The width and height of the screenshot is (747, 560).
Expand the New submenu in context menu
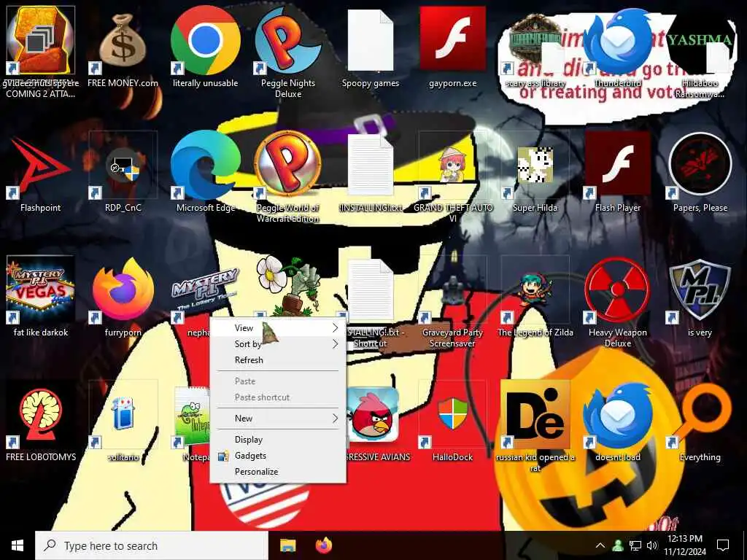click(x=278, y=418)
